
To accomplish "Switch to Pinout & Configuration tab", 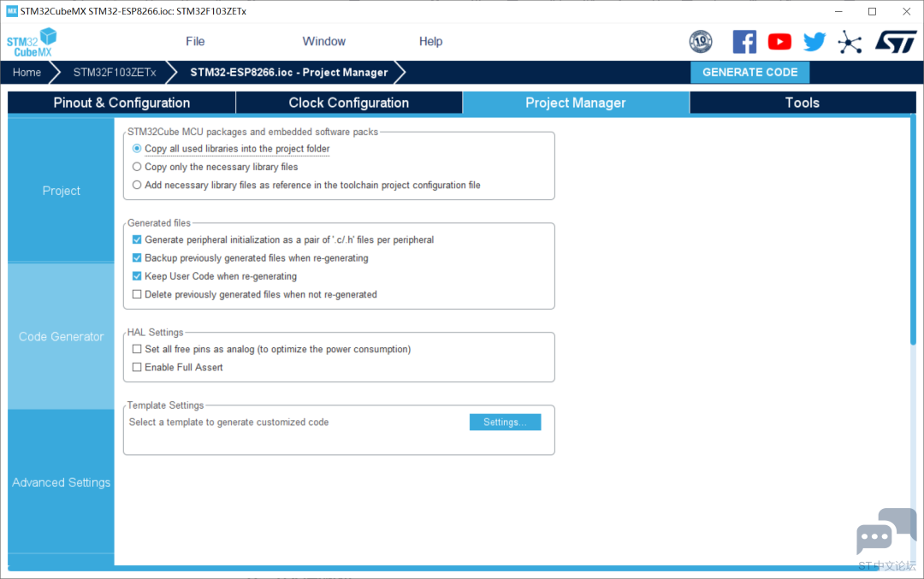I will click(121, 103).
